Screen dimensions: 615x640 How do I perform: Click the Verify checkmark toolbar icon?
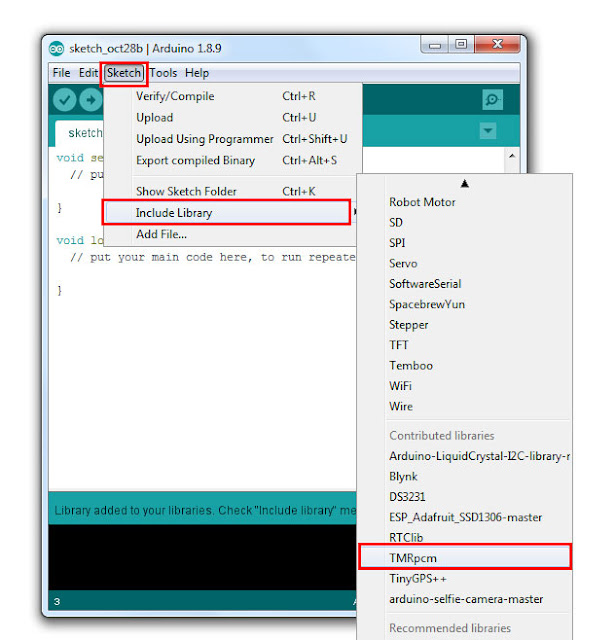point(64,100)
